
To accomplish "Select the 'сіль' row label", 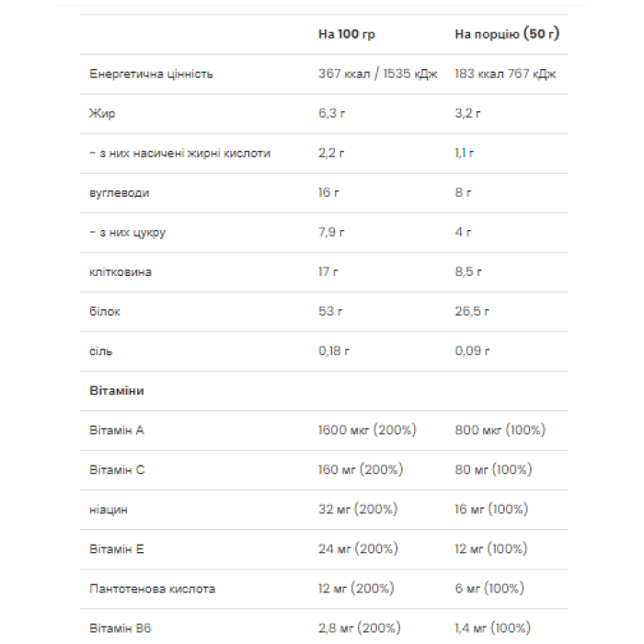I will [x=101, y=351].
